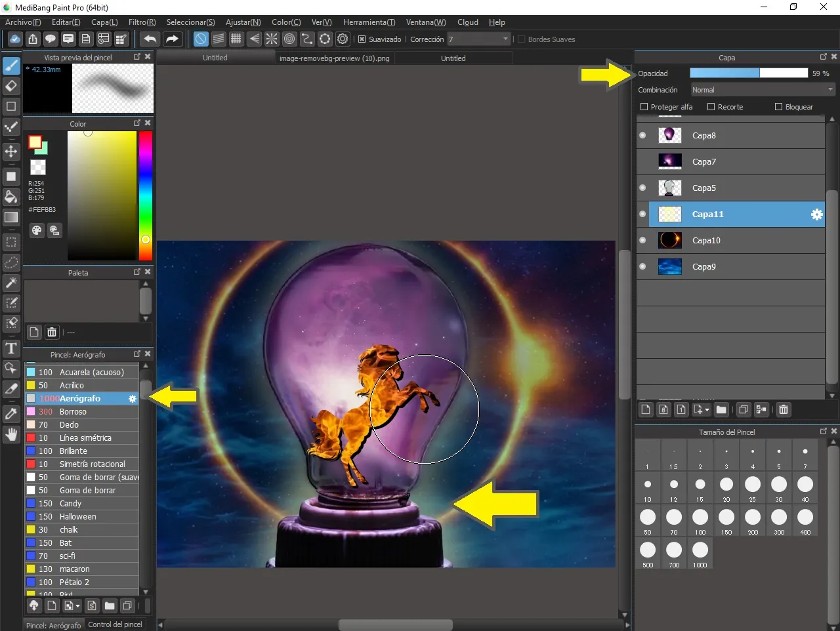Click the Redo arrow in the toolbar
840x631 pixels.
point(172,39)
